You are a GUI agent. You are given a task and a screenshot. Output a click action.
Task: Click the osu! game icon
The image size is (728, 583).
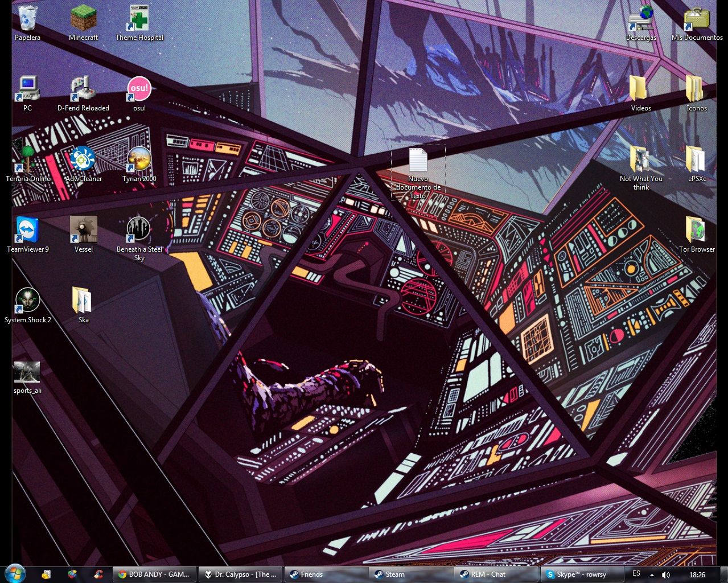point(139,90)
